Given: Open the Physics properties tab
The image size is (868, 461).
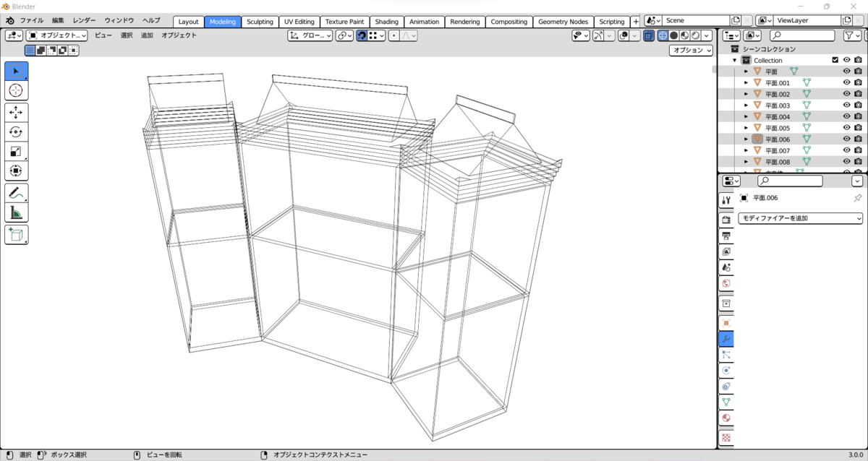Looking at the screenshot, I should (726, 371).
